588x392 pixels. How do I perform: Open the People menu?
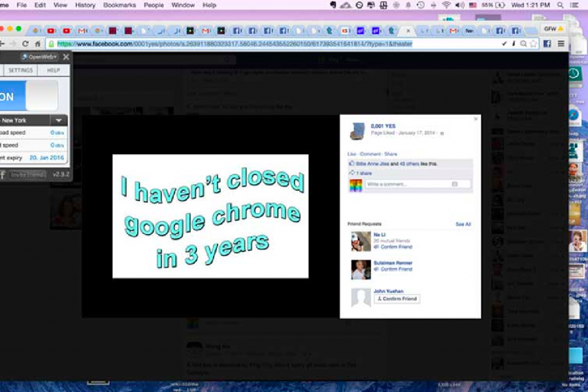pyautogui.click(x=154, y=5)
